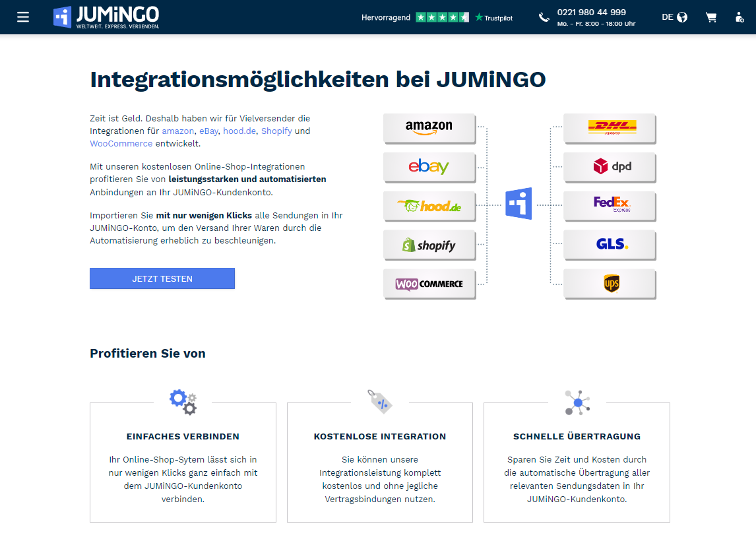Click the gears icon above Einfaches Verbinden
756x547 pixels.
tap(183, 402)
